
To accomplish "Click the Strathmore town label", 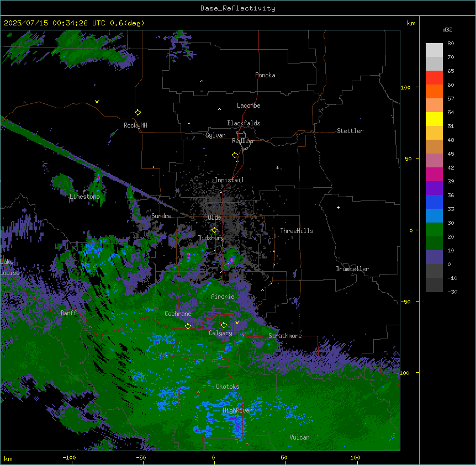I will tap(285, 336).
